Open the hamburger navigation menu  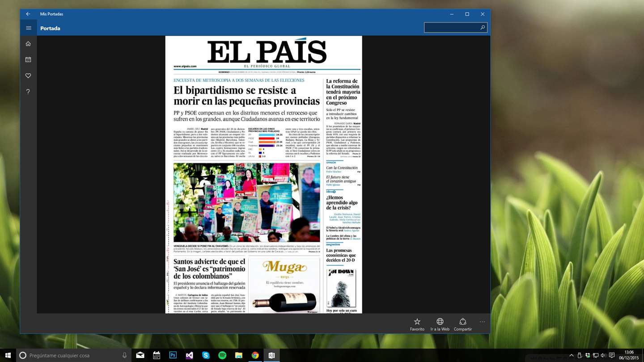28,28
